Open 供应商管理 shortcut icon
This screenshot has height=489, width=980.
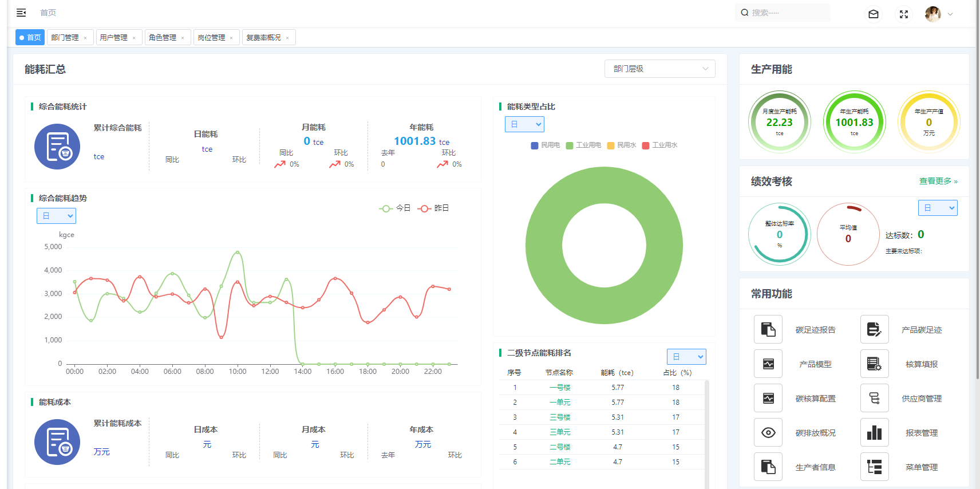[x=874, y=398]
